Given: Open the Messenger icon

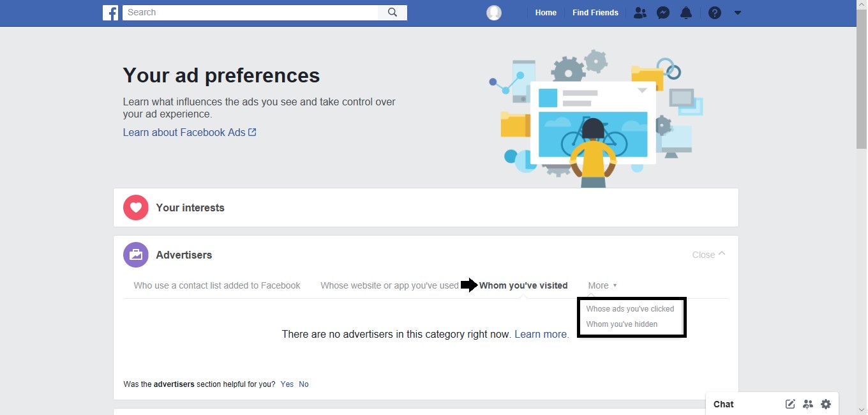Looking at the screenshot, I should click(663, 13).
